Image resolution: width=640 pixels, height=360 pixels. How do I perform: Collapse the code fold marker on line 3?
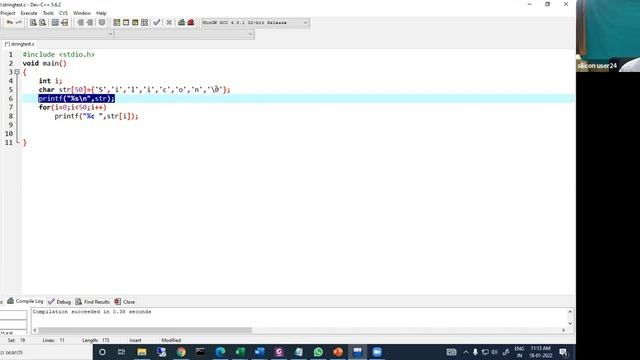click(17, 72)
